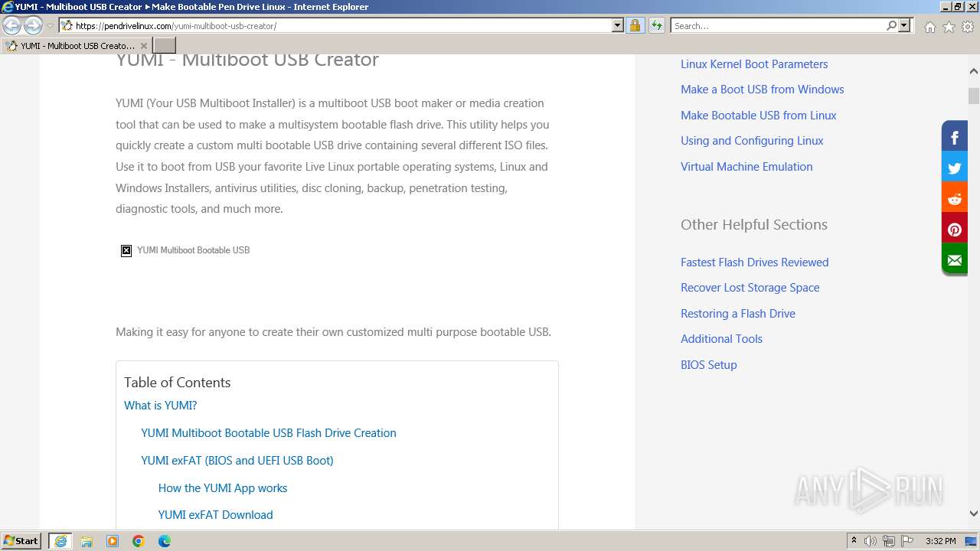Jump to YUMI exFAT (BIOS and UEFI USB Boot)
This screenshot has width=980, height=551.
pyautogui.click(x=237, y=461)
